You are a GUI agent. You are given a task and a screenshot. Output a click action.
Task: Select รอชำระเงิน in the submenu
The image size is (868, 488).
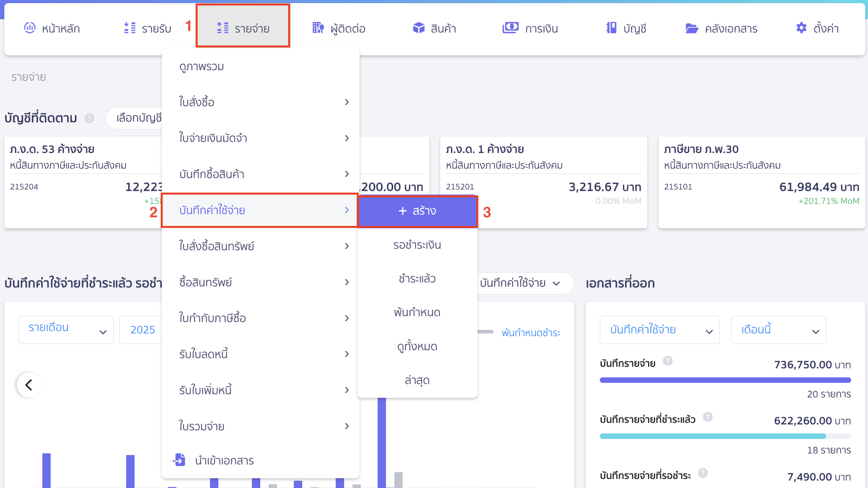417,244
